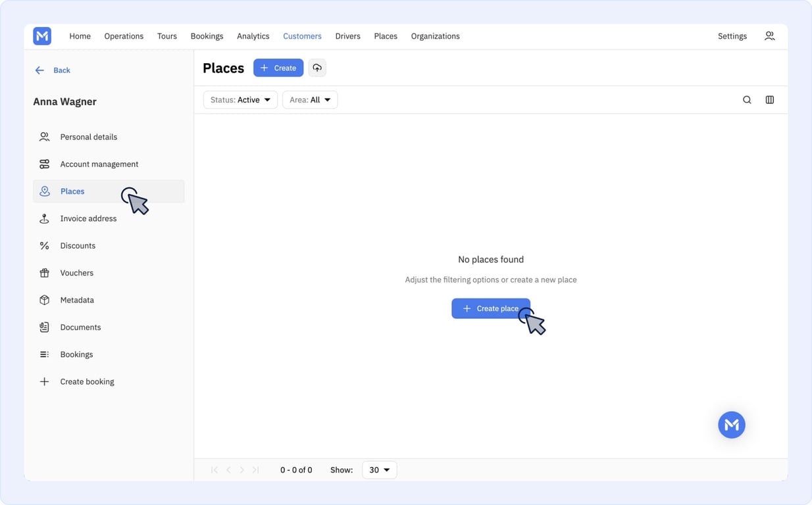Viewport: 812px width, 505px height.
Task: Go to next page pagination arrow
Action: pos(241,470)
